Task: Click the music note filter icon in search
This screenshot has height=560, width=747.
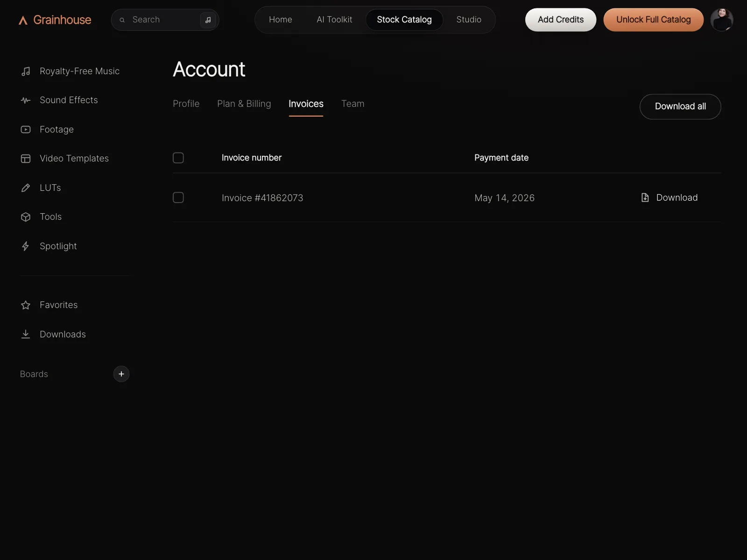Action: (x=208, y=20)
